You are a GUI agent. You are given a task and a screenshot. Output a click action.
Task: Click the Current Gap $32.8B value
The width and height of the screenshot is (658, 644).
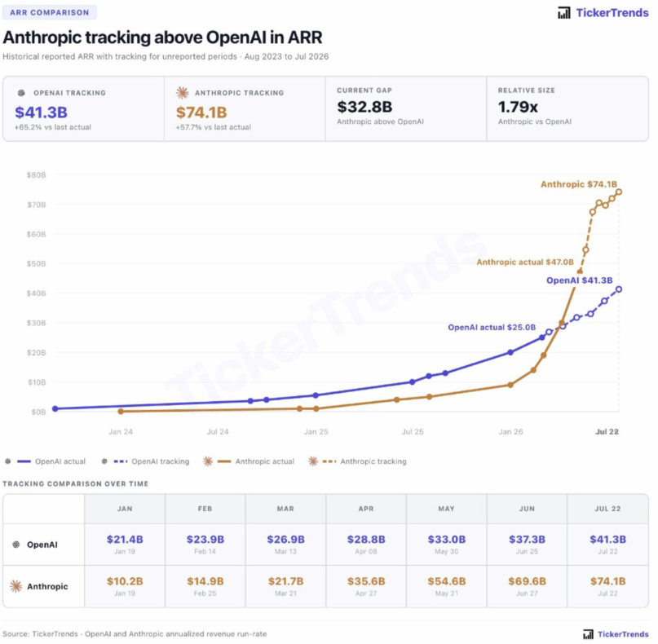tap(364, 107)
